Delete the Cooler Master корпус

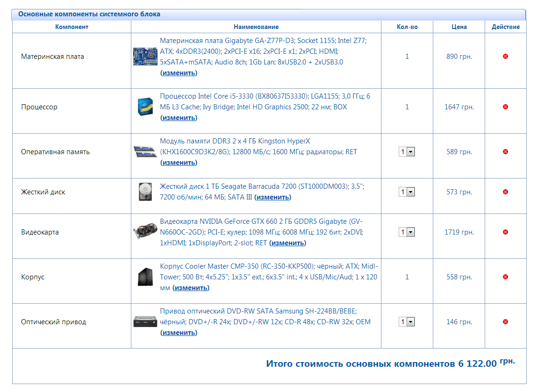505,277
